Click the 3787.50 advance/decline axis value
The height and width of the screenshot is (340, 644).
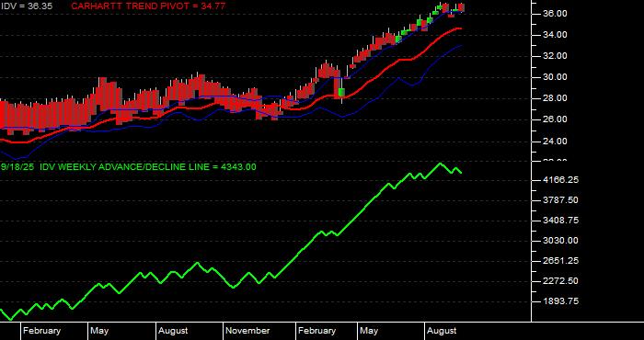click(x=560, y=200)
